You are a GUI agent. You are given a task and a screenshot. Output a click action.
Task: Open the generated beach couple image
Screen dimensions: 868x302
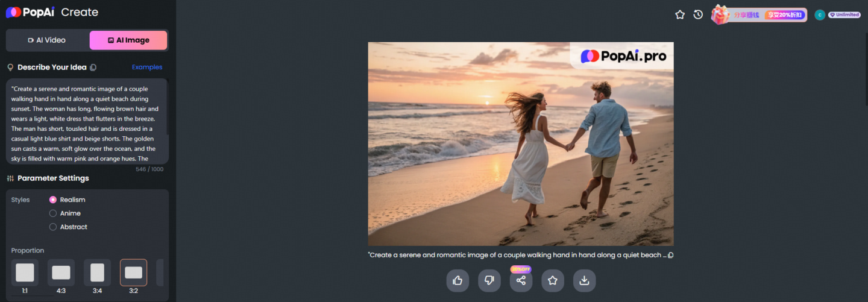pyautogui.click(x=521, y=144)
